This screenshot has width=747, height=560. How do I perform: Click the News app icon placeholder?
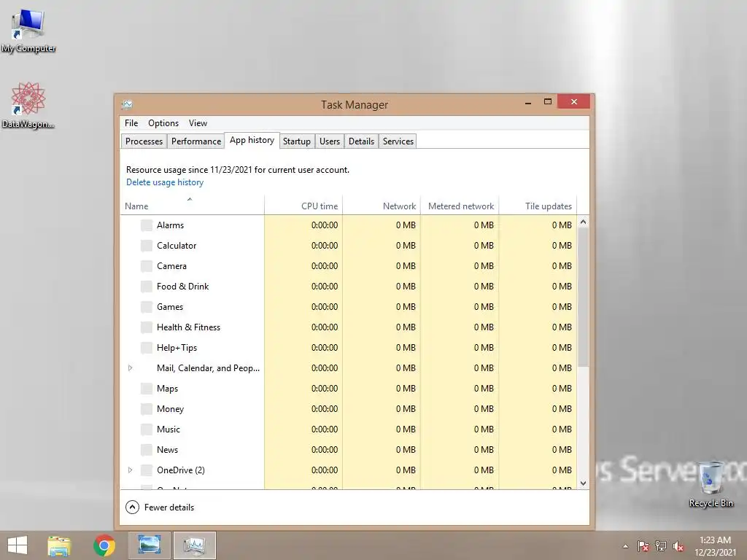pyautogui.click(x=147, y=450)
